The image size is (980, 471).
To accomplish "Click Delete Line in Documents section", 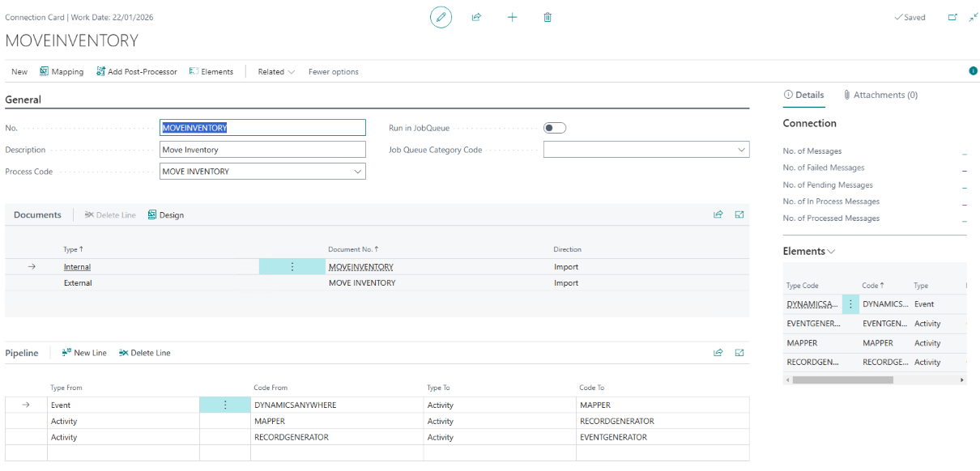I will coord(110,215).
